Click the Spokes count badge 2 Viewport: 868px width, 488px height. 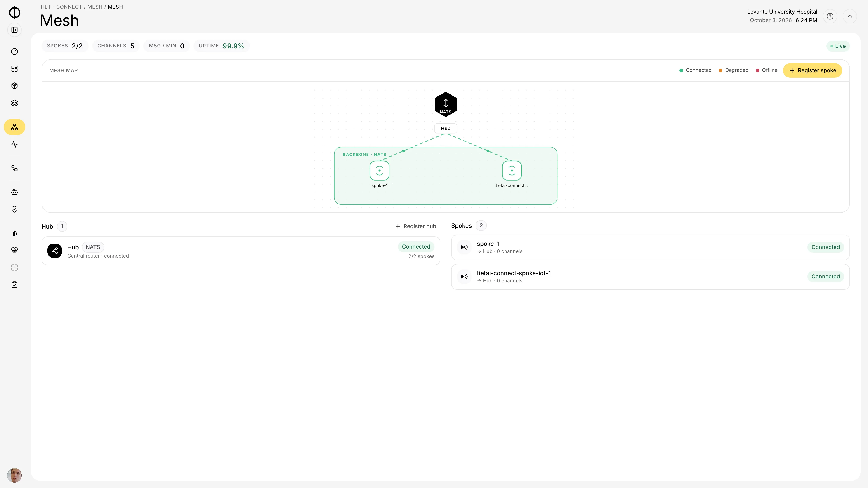pyautogui.click(x=481, y=226)
